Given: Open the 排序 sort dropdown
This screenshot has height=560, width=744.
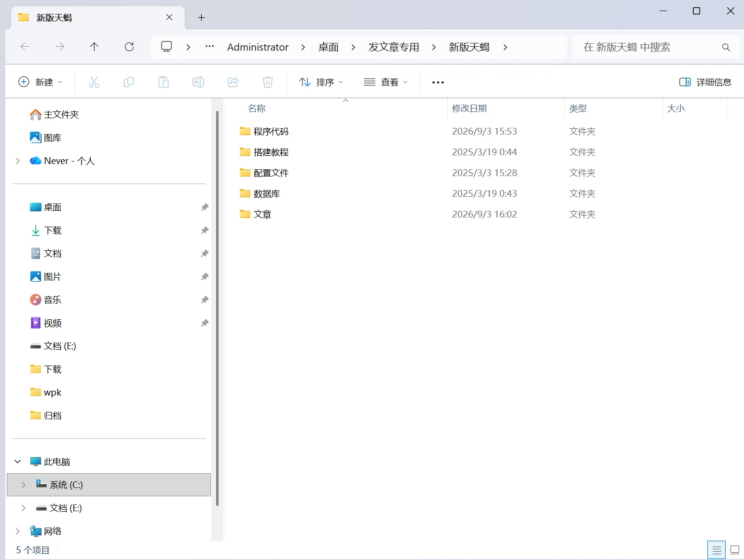Looking at the screenshot, I should click(321, 82).
